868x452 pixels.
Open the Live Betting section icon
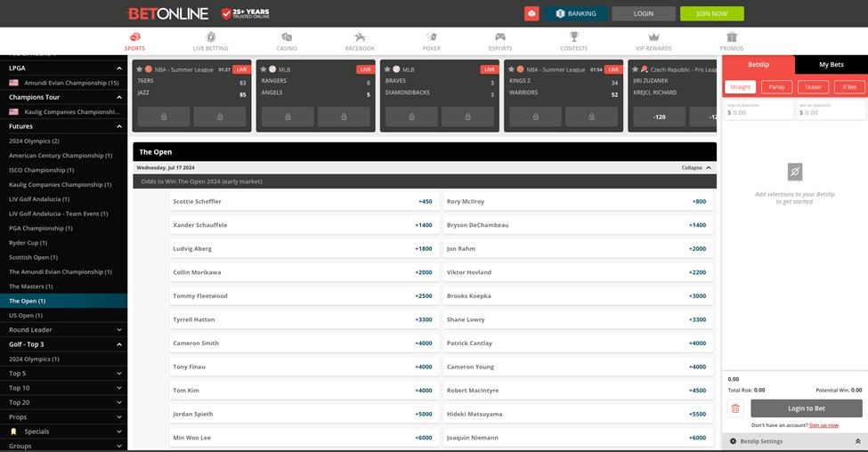coord(210,37)
